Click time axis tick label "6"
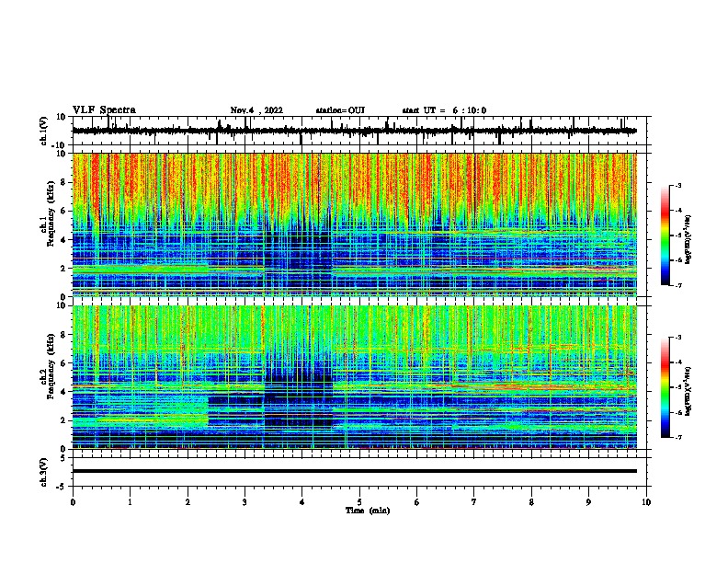The image size is (728, 563). (x=417, y=502)
